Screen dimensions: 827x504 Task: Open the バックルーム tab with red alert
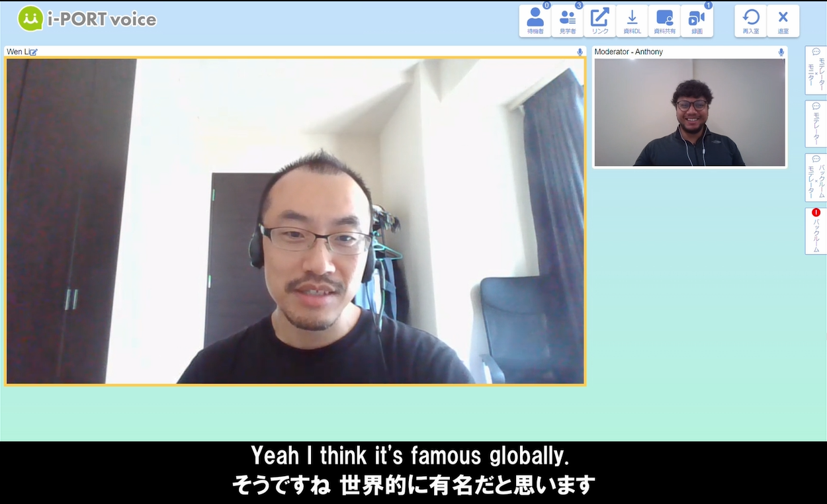[815, 231]
